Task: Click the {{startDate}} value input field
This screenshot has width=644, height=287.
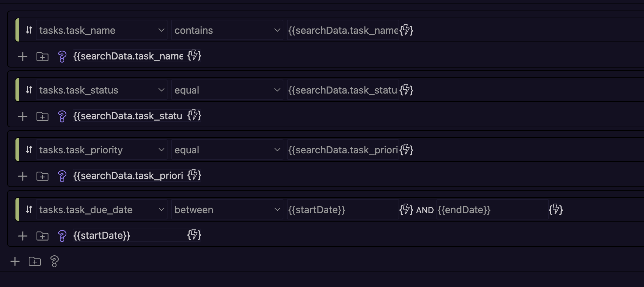Action: [343, 210]
